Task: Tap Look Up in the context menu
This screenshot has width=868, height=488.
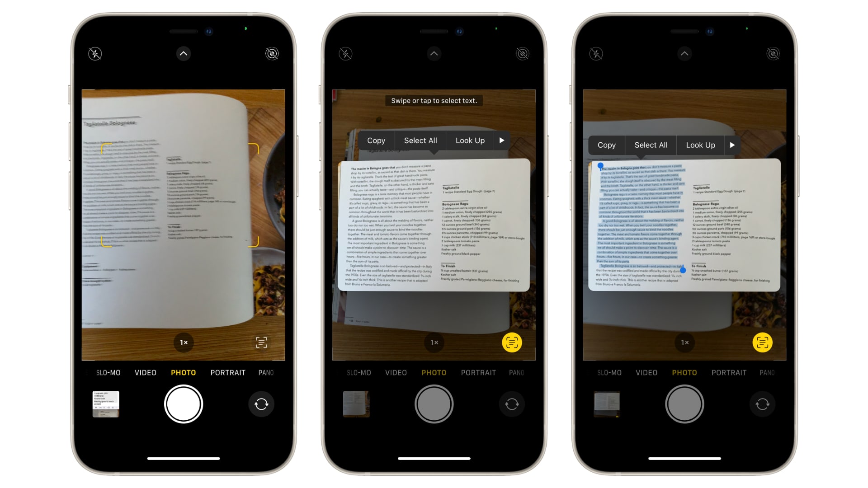Action: [x=469, y=140]
